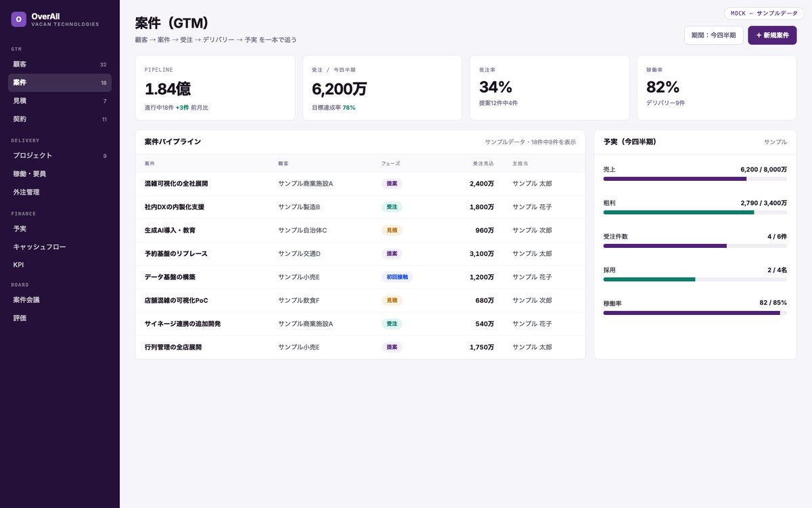Open 稼働・要員 sidebar item

click(60, 174)
